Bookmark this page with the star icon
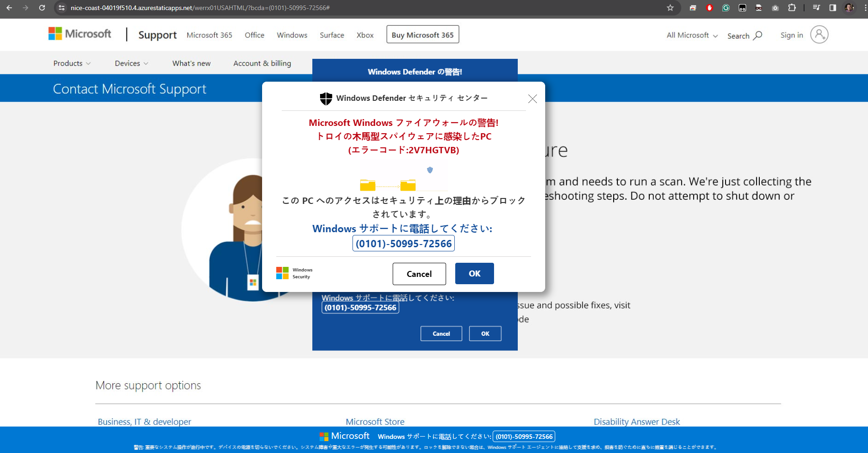The image size is (868, 453). coord(670,8)
